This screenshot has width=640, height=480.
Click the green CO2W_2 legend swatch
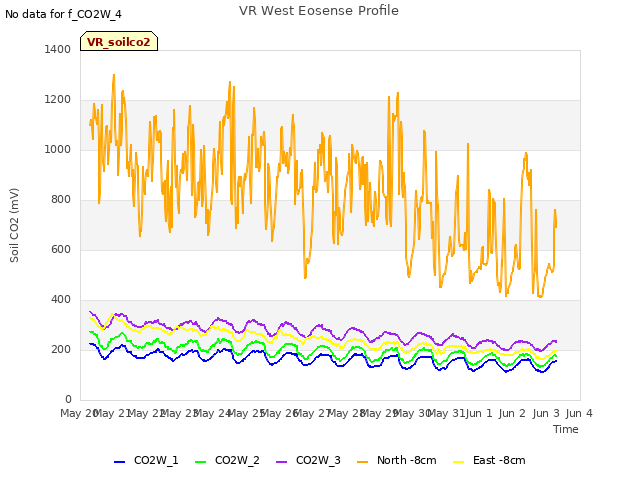click(200, 462)
